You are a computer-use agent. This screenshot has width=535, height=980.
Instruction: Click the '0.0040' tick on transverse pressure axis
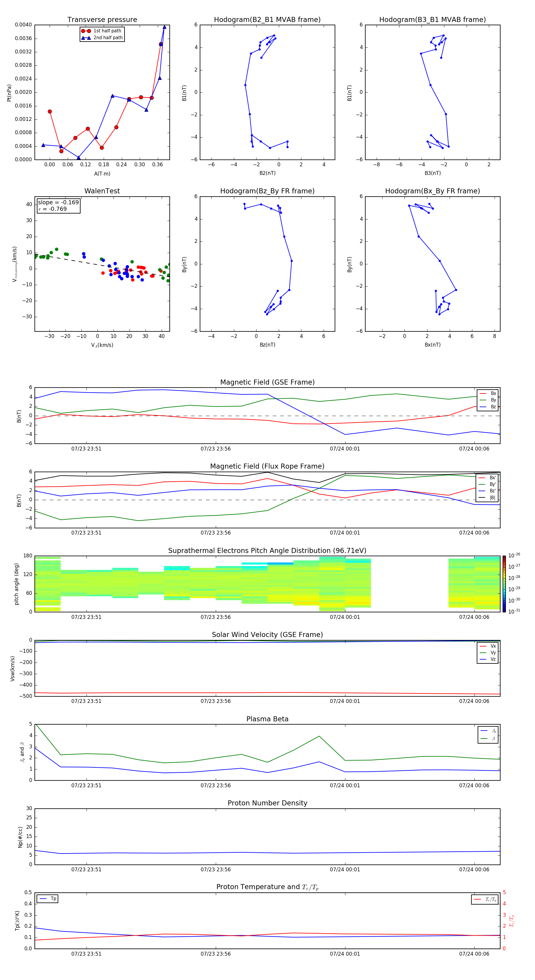[x=23, y=25]
